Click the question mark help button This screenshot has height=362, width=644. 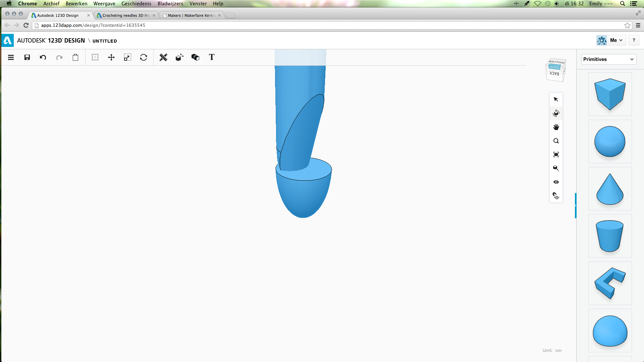coord(634,40)
